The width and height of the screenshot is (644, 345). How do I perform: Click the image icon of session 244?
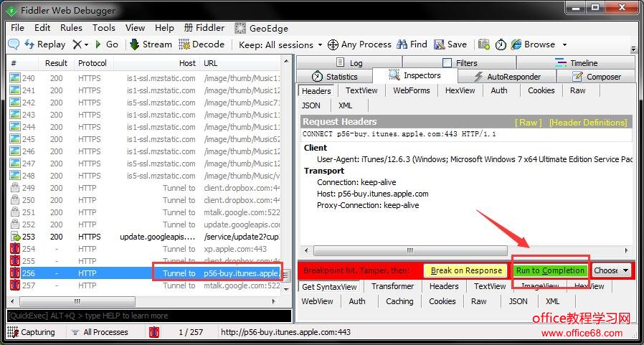(x=15, y=127)
